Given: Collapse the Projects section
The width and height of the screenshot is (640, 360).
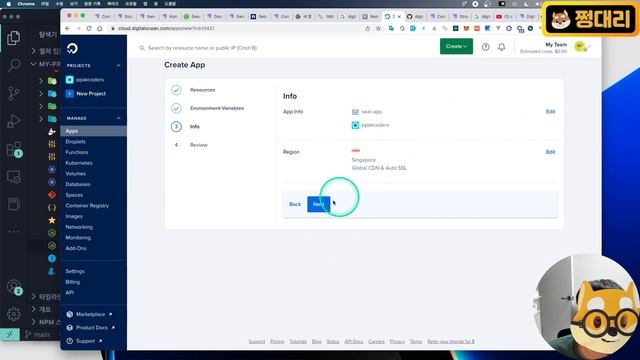Looking at the screenshot, I should coord(118,65).
